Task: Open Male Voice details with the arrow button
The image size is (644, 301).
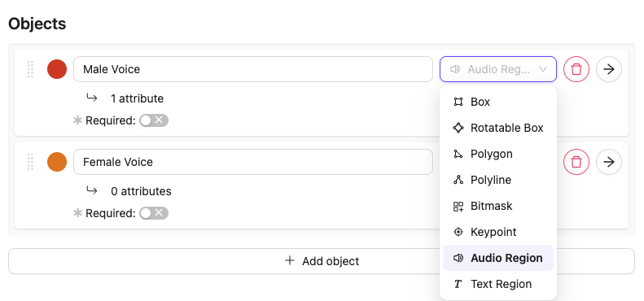Action: [x=609, y=69]
